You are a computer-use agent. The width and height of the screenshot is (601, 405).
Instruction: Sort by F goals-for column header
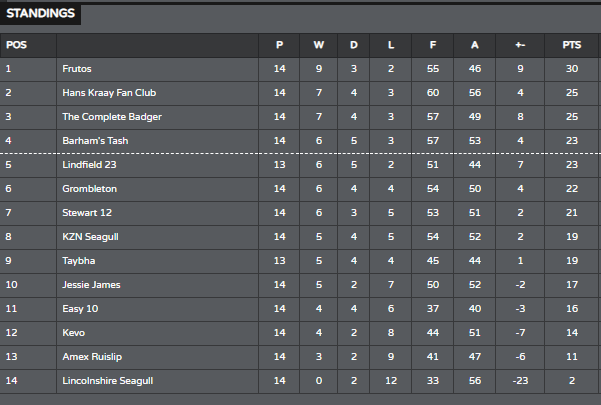[x=433, y=45]
